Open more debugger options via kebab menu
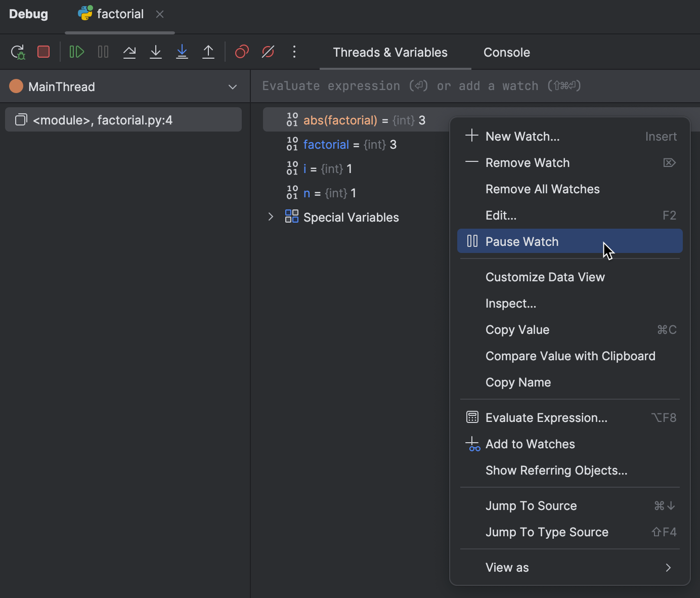Image resolution: width=700 pixels, height=598 pixels. (x=294, y=52)
